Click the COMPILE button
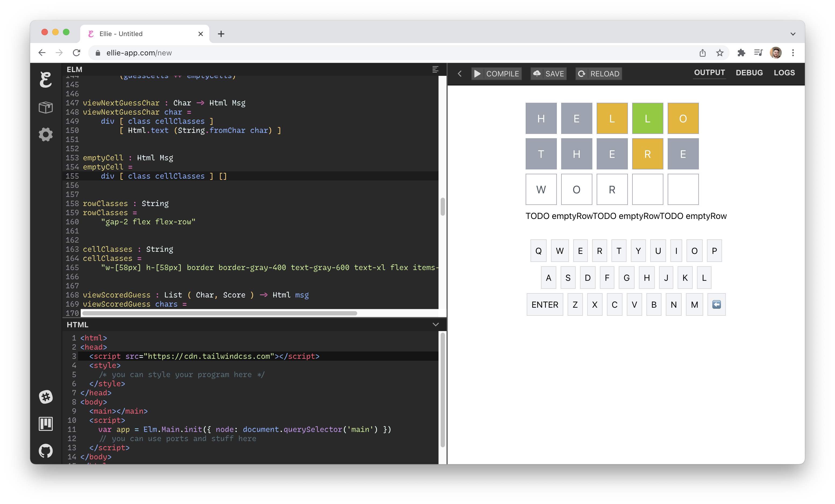Screen dimensions: 835x504 [496, 73]
